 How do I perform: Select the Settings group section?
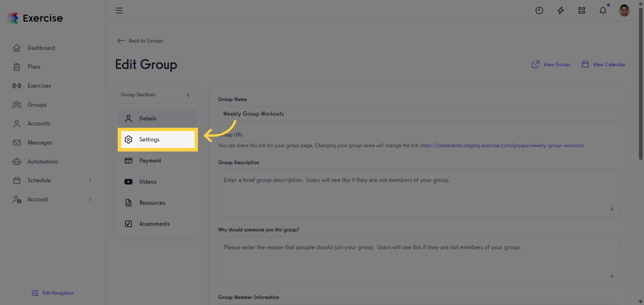coord(157,140)
